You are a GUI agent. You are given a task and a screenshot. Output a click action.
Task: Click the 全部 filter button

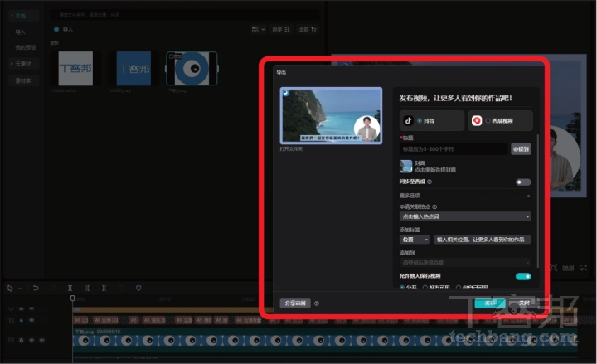coord(308,29)
